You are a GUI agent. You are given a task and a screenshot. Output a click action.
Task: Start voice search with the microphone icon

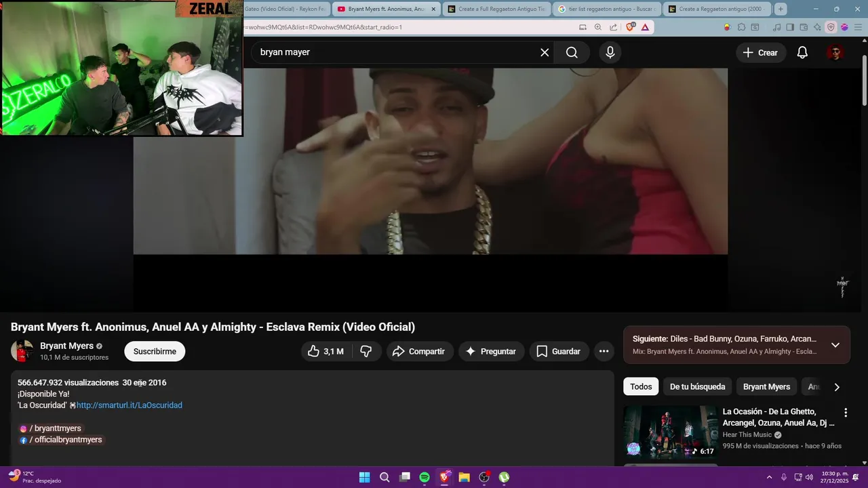[610, 52]
